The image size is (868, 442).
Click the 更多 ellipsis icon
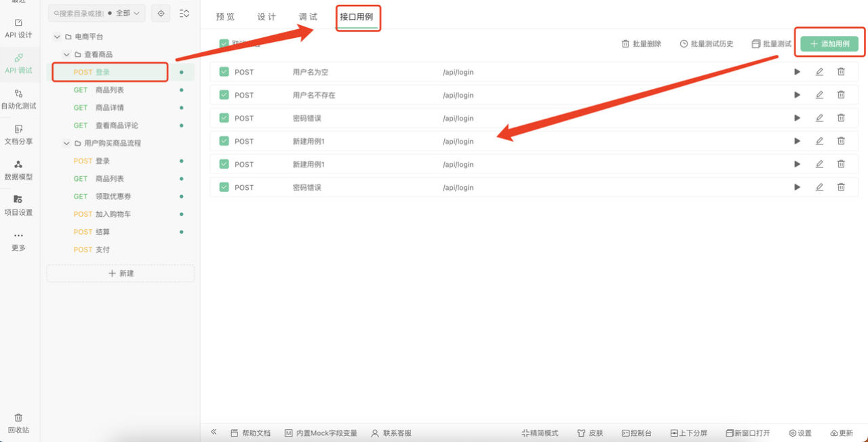[18, 236]
